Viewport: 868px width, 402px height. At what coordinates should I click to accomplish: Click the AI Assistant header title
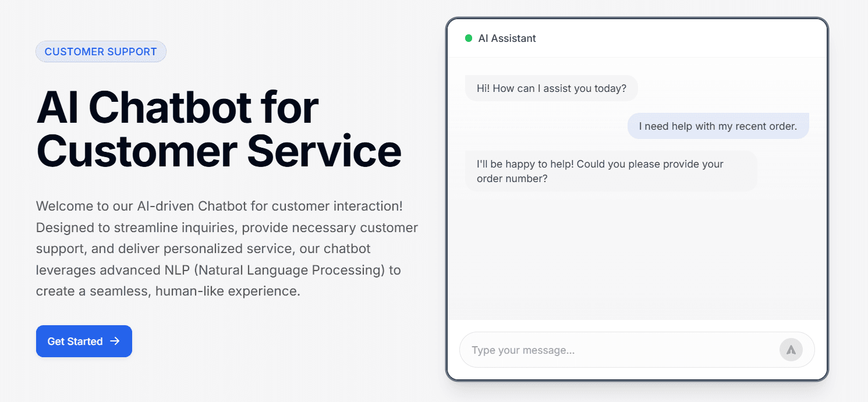tap(507, 38)
